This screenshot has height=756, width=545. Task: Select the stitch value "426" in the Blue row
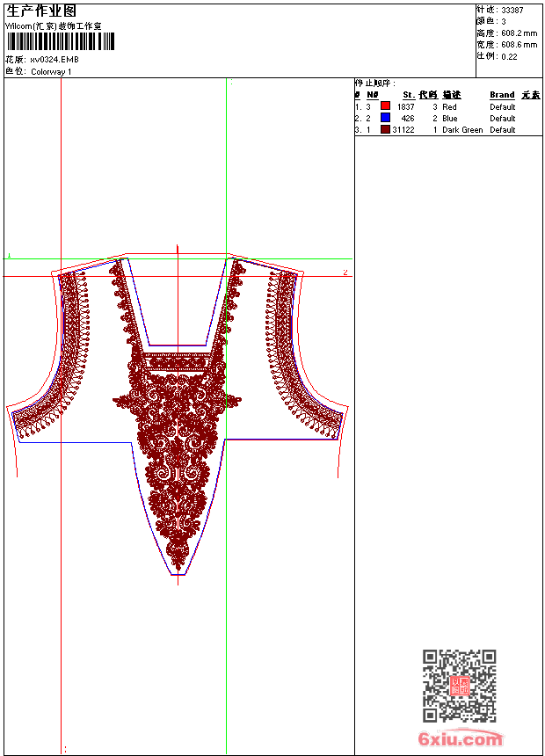pyautogui.click(x=408, y=119)
